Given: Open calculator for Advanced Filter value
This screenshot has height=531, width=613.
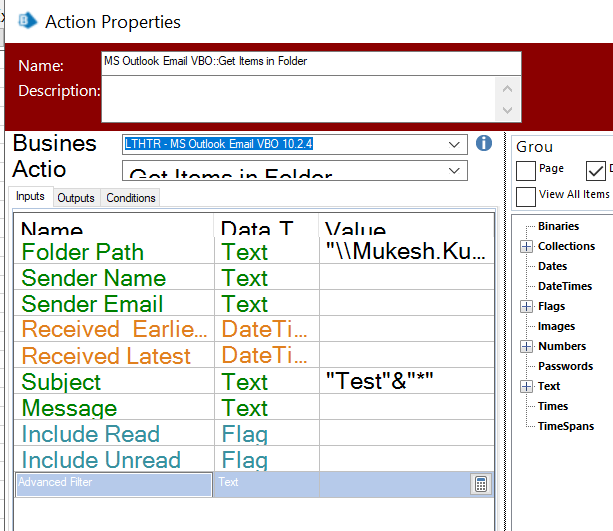Looking at the screenshot, I should point(480,484).
